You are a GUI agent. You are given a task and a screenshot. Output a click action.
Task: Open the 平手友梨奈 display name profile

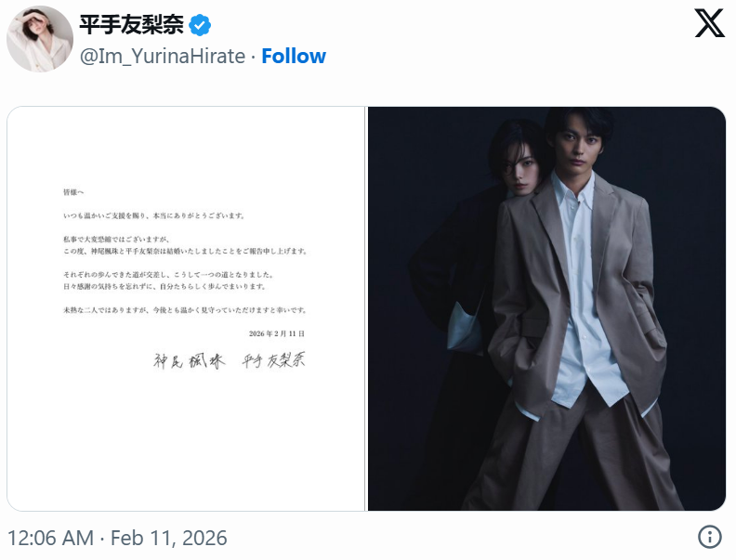[131, 25]
